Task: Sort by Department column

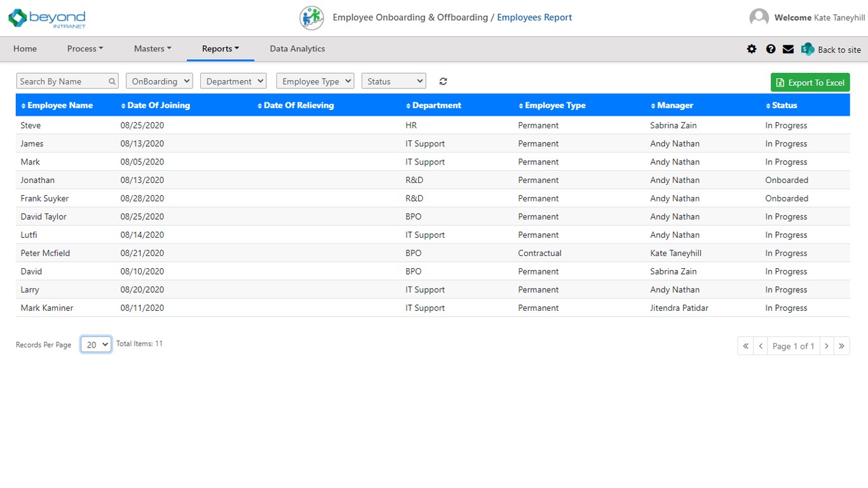Action: point(433,105)
